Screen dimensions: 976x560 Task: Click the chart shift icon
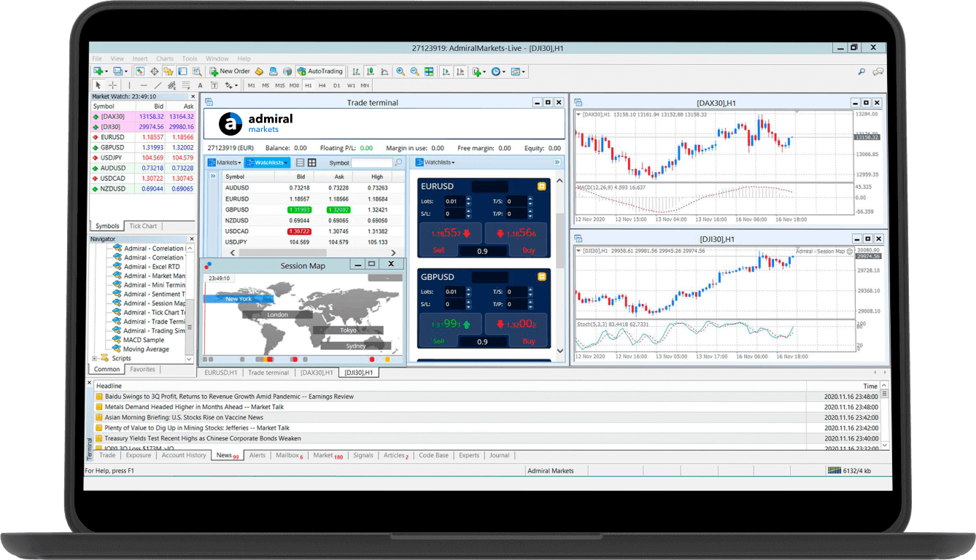click(460, 71)
